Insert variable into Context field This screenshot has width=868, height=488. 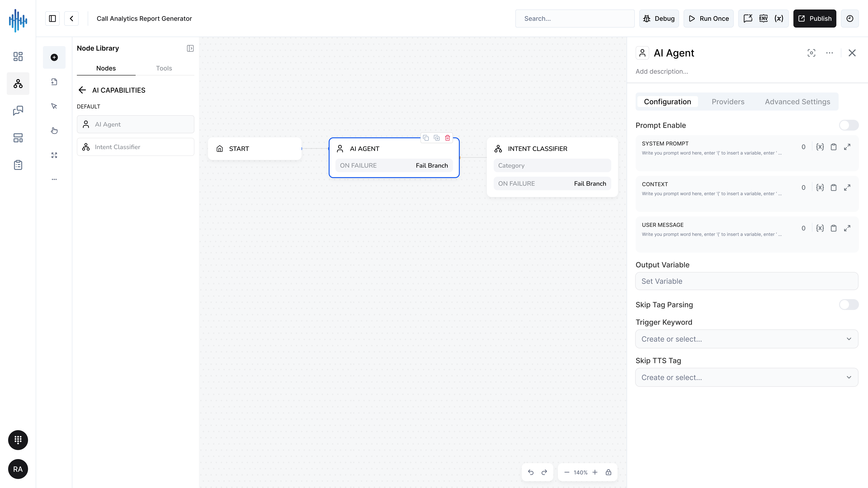point(820,188)
